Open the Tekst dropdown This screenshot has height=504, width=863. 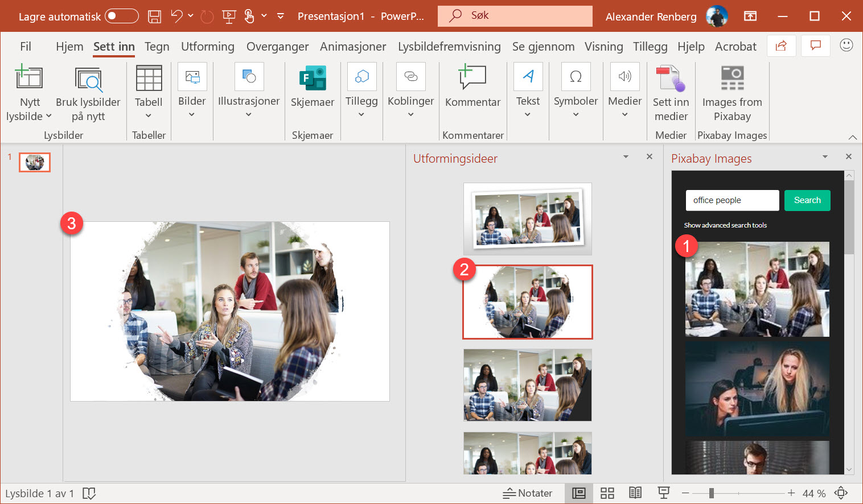pos(528,114)
